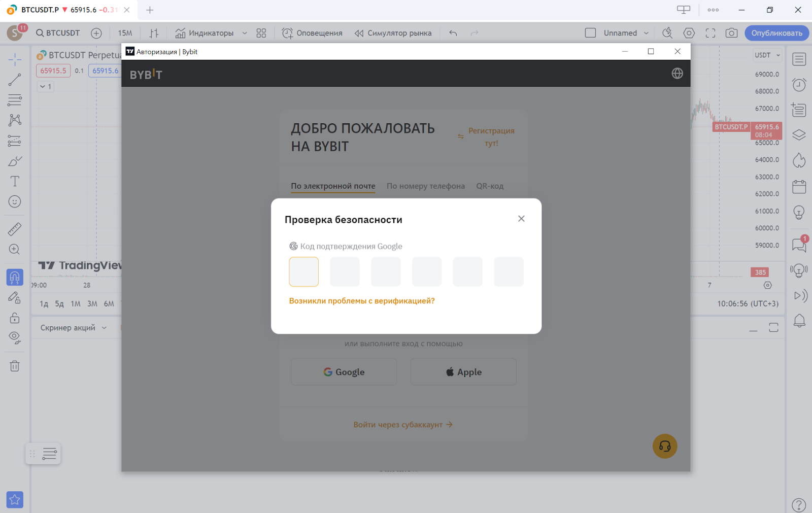Image resolution: width=812 pixels, height=513 pixels.
Task: Select the 3М date range
Action: click(x=92, y=304)
